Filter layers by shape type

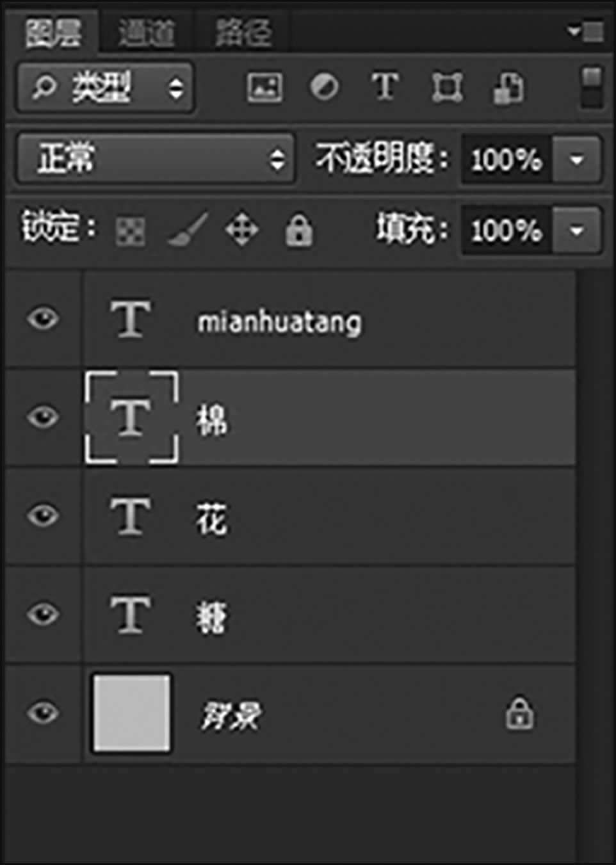pos(446,87)
